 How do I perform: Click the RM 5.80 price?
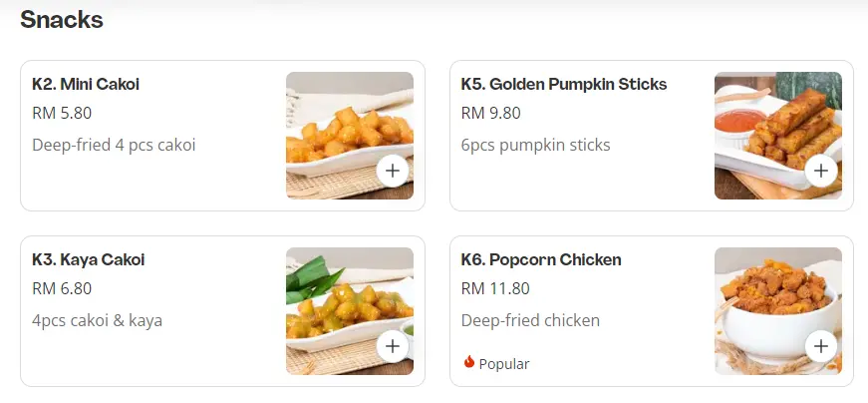pos(62,114)
